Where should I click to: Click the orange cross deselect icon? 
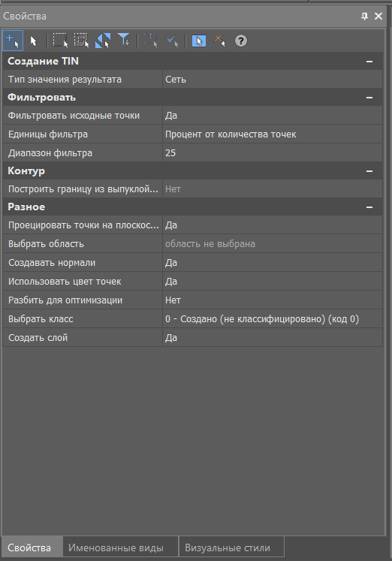click(219, 41)
